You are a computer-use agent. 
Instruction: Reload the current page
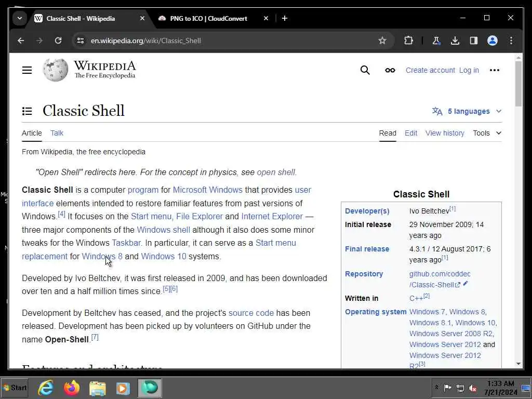coord(58,41)
